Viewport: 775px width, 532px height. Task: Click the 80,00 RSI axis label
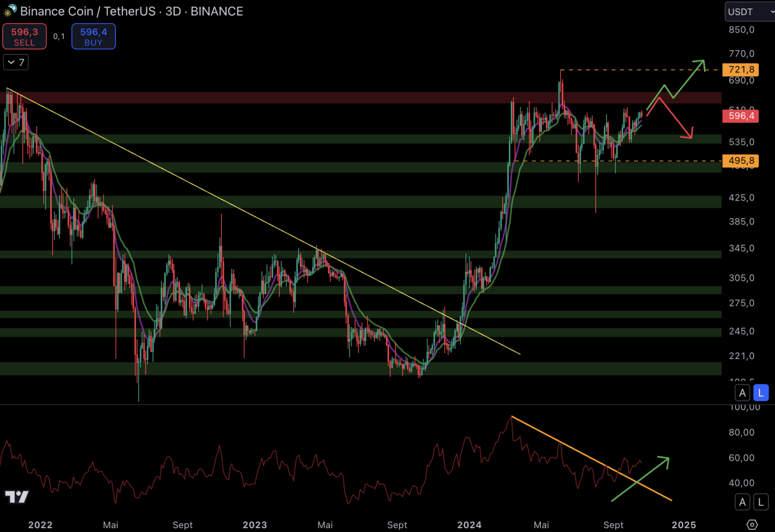coord(741,432)
